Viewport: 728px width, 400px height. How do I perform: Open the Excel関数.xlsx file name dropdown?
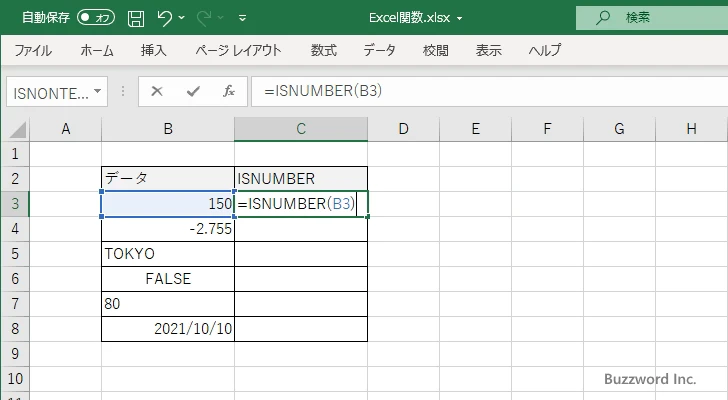click(x=460, y=19)
